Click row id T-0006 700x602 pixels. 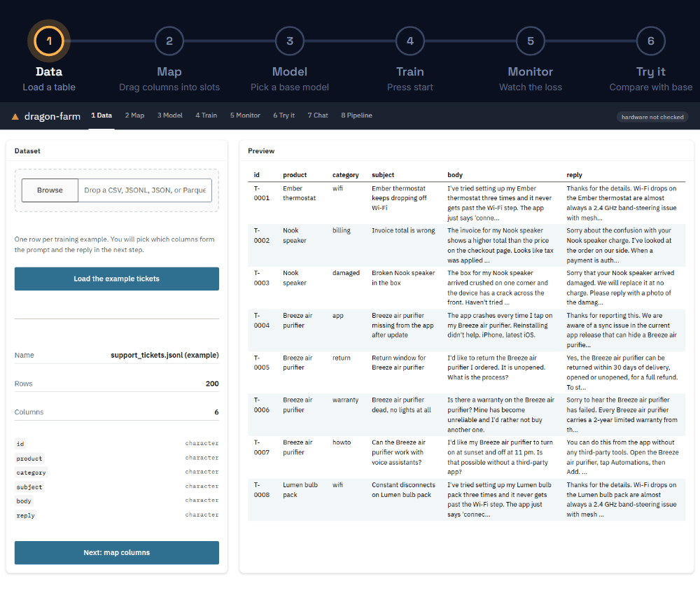click(x=262, y=405)
